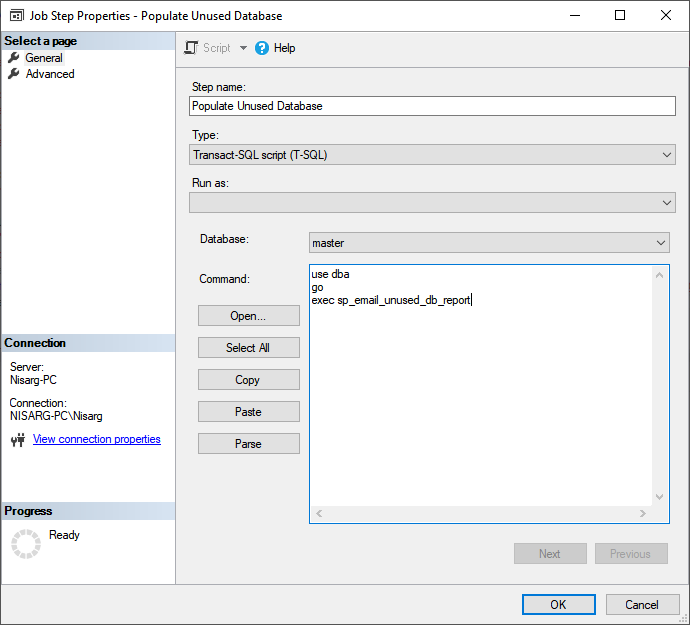Click the job step window title icon
This screenshot has height=625, width=690.
[17, 16]
